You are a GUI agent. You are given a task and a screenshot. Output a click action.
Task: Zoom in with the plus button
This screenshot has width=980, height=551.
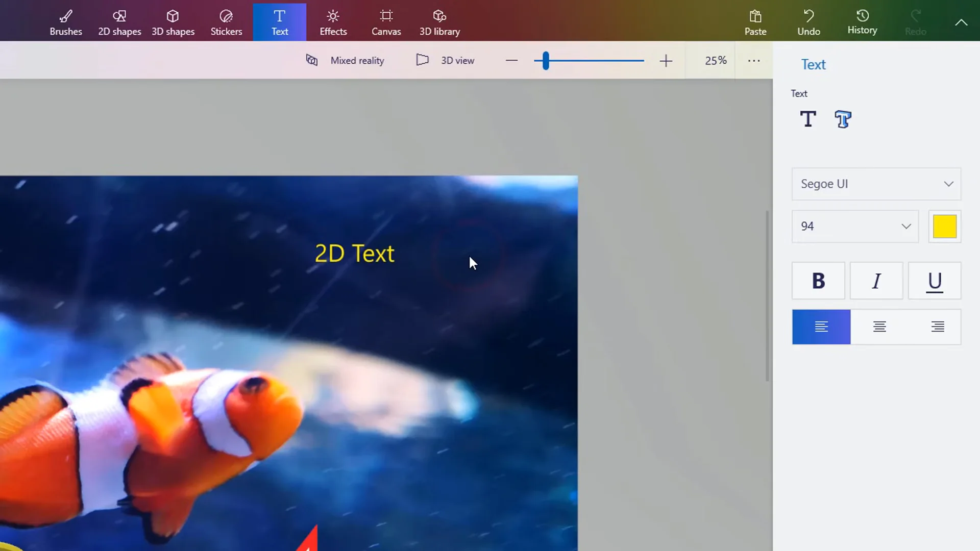click(x=666, y=61)
